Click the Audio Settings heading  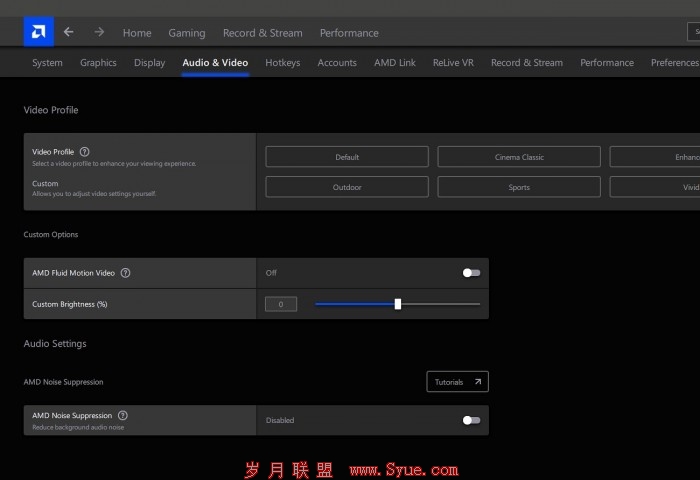pyautogui.click(x=55, y=343)
